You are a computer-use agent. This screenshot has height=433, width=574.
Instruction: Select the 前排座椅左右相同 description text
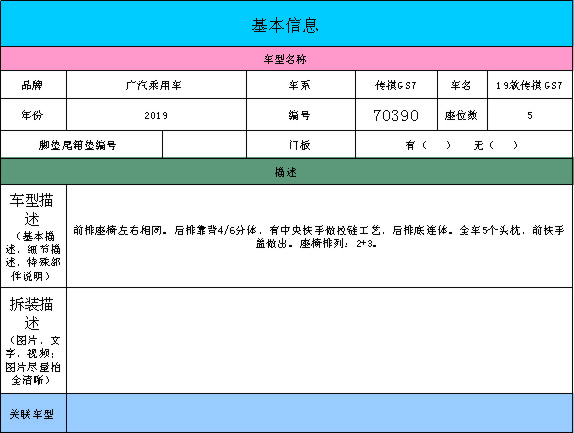click(x=319, y=236)
